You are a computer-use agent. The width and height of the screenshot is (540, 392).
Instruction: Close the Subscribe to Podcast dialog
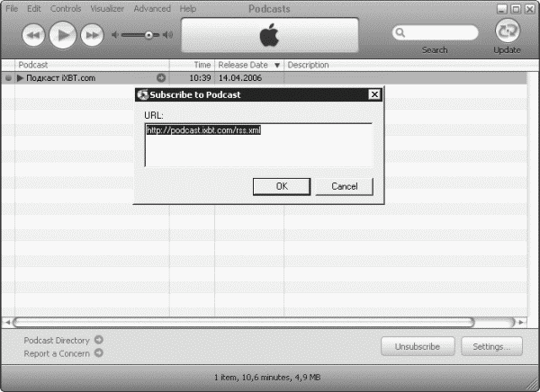click(x=374, y=94)
